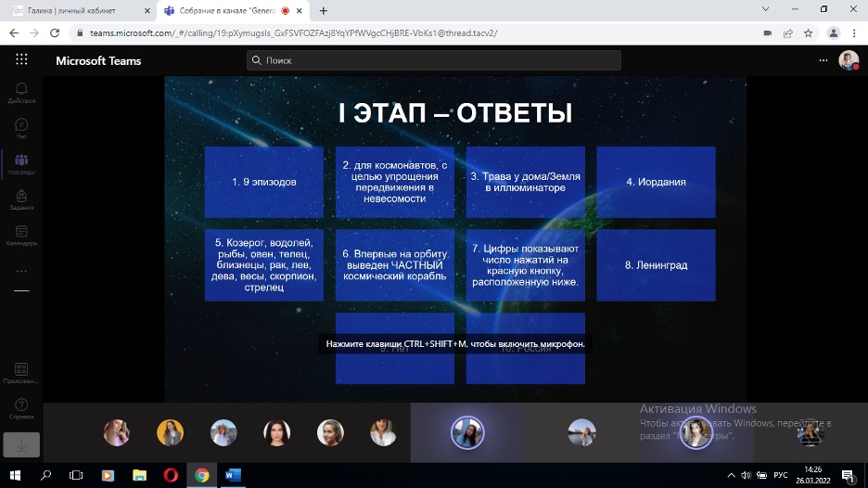Toggle the camera permission icon in address bar
868x488 pixels.
pos(767,32)
